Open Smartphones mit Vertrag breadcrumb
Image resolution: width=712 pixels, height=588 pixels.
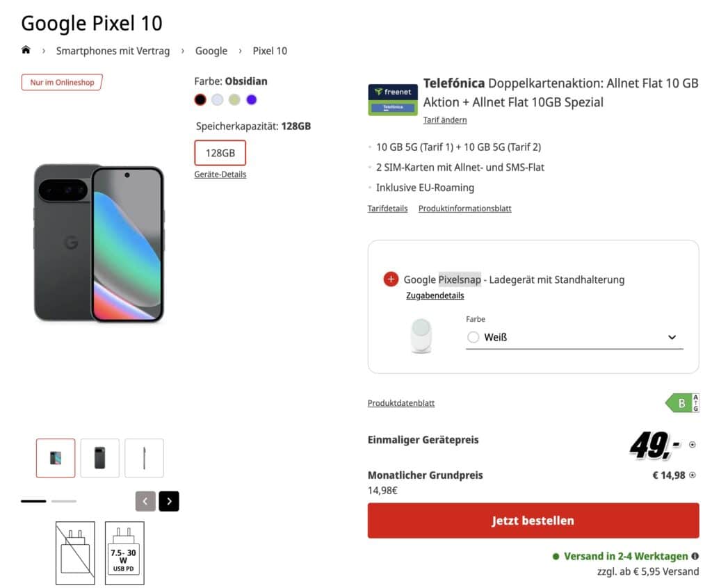click(x=113, y=51)
